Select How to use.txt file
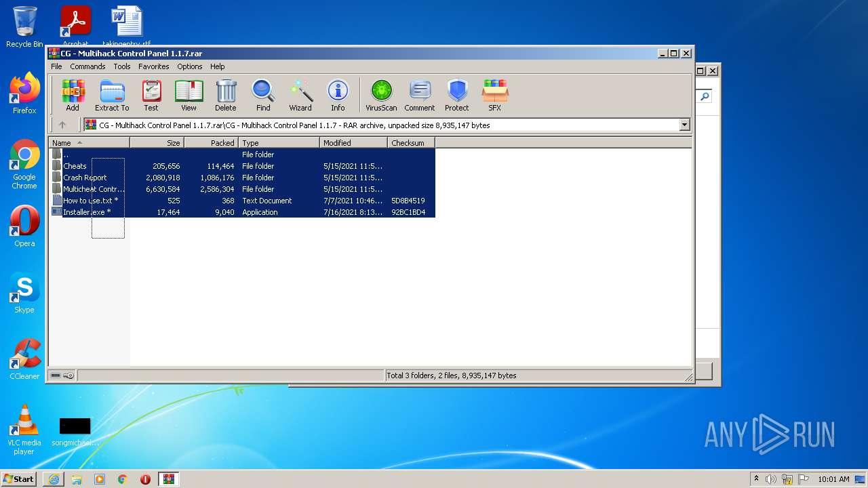This screenshot has width=868, height=488. [242, 201]
